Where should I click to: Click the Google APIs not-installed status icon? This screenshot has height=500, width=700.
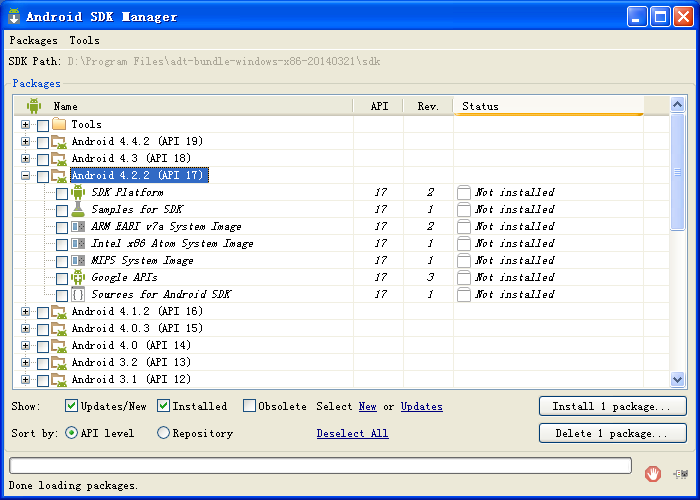463,277
